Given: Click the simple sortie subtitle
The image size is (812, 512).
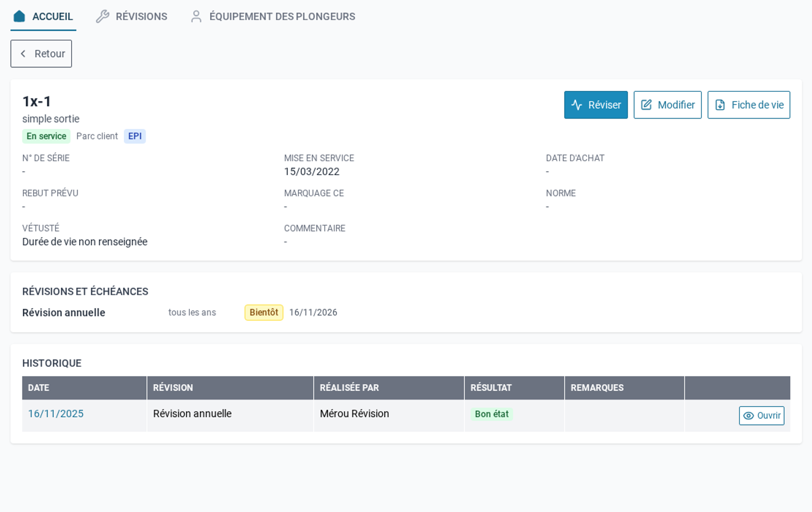Looking at the screenshot, I should click(x=51, y=119).
